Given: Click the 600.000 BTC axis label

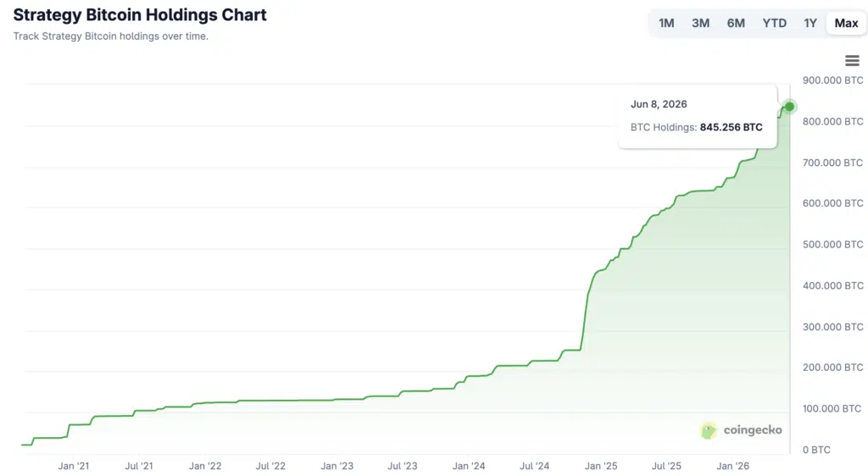Looking at the screenshot, I should pos(832,203).
